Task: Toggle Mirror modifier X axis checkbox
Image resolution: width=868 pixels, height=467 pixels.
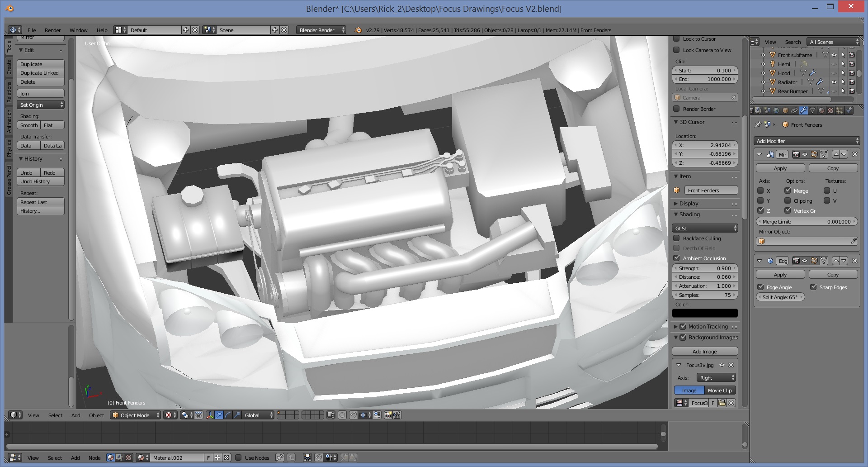Action: coord(760,191)
